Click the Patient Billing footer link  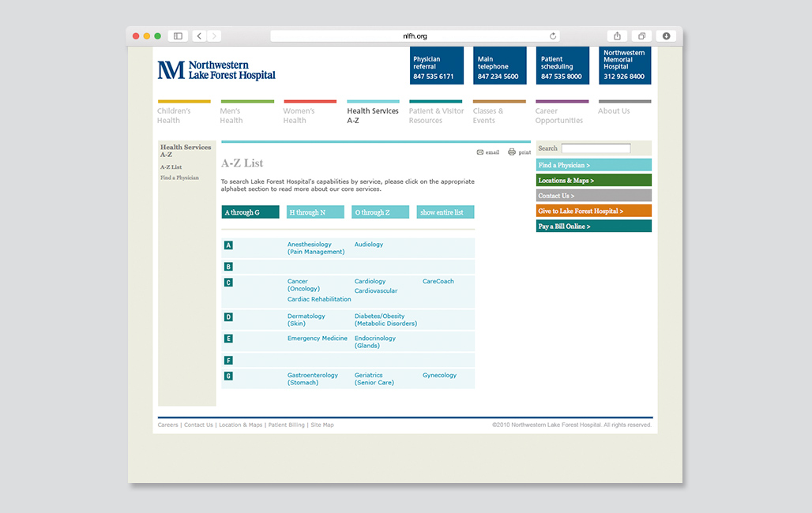pyautogui.click(x=287, y=425)
